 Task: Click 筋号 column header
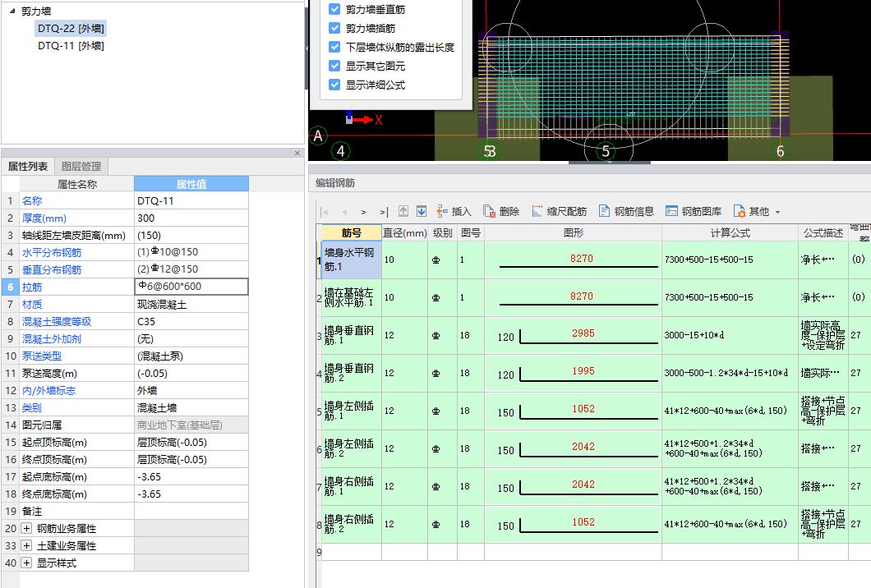(351, 232)
